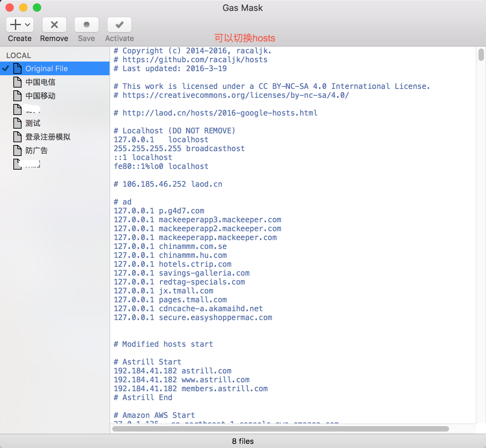This screenshot has height=448, width=486.
Task: Click the '127.0.0.1 p.g4d7.com' line
Action: pyautogui.click(x=159, y=211)
